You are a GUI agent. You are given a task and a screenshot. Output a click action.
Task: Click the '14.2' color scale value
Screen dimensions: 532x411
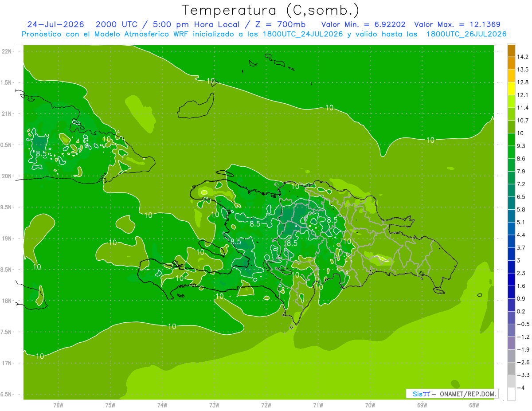click(x=523, y=57)
